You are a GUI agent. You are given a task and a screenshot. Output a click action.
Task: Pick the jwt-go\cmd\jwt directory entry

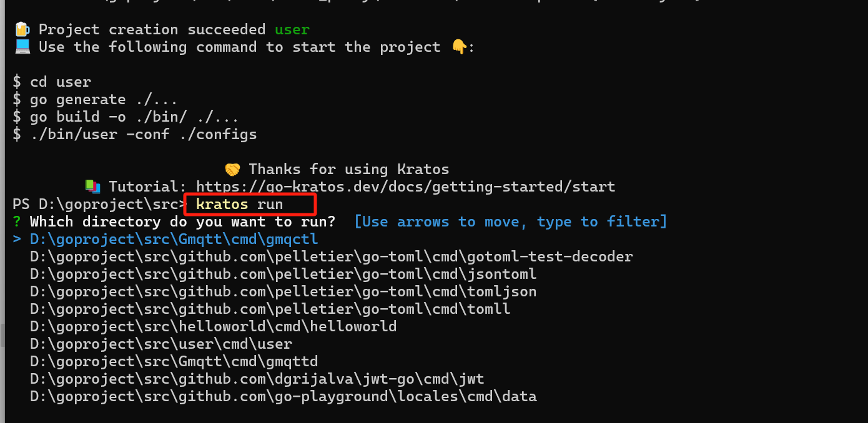coord(257,379)
